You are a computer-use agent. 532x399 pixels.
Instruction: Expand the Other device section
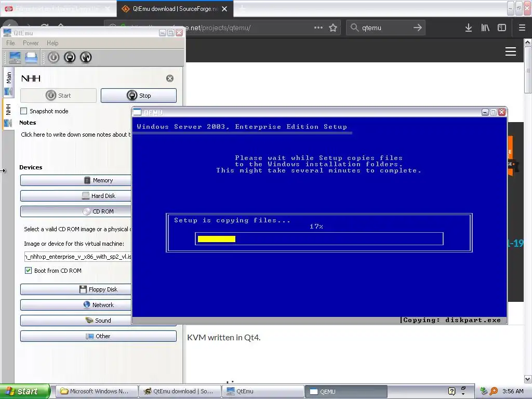98,336
